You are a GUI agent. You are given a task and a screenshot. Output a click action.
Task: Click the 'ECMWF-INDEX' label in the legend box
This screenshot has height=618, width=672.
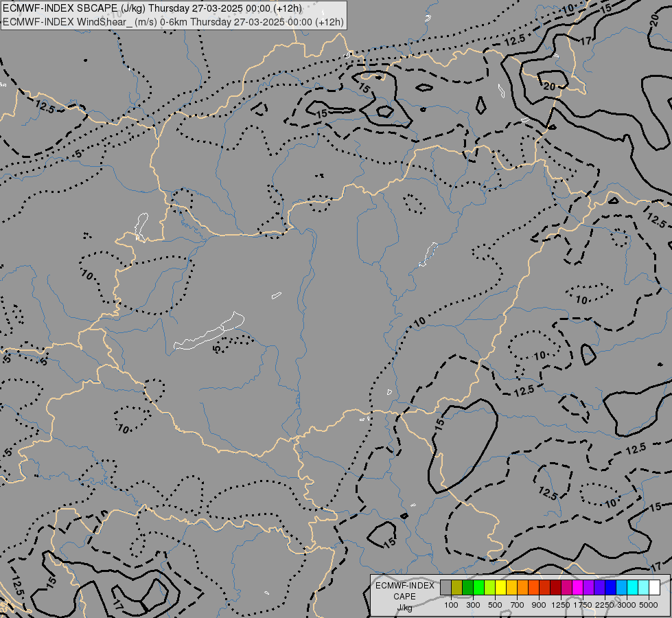[404, 586]
